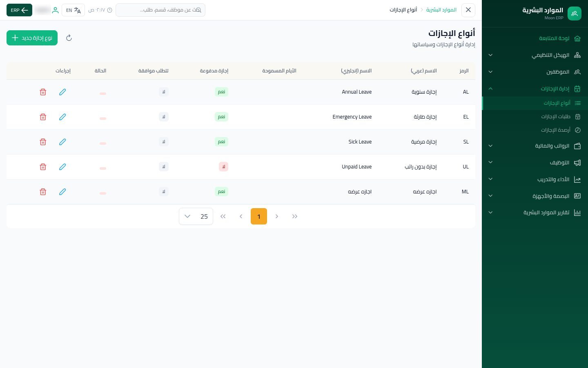Expand تقارير الموارد البشرية sidebar section
Screen dimensions: 588x368
(x=535, y=213)
